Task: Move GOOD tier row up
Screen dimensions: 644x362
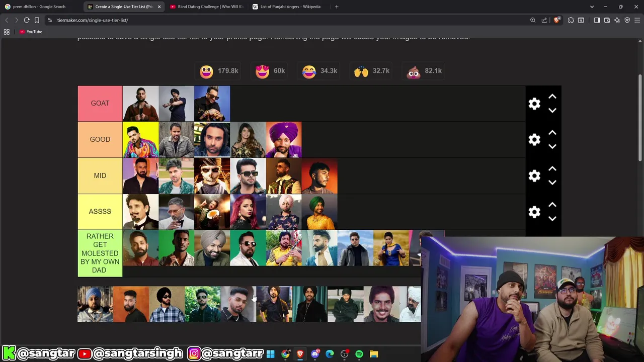Action: (x=552, y=133)
